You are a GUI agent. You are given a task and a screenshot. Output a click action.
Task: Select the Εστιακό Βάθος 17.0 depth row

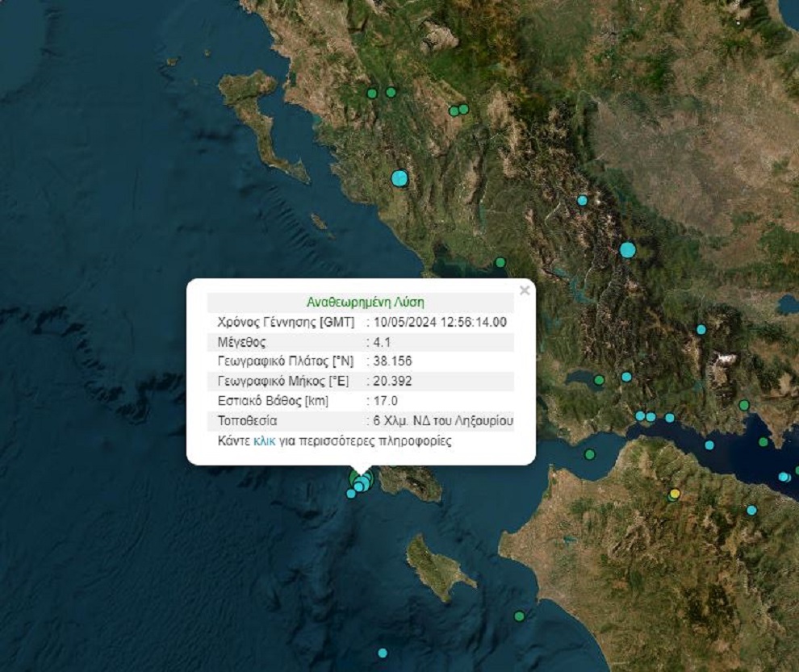(361, 401)
